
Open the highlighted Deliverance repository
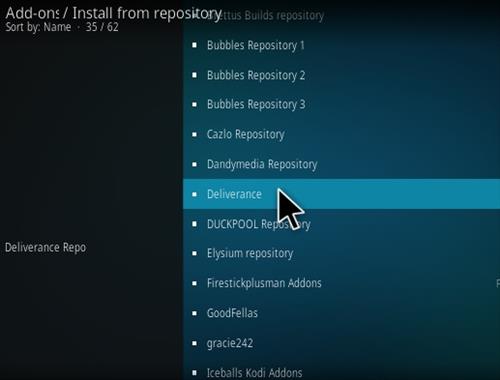click(341, 194)
